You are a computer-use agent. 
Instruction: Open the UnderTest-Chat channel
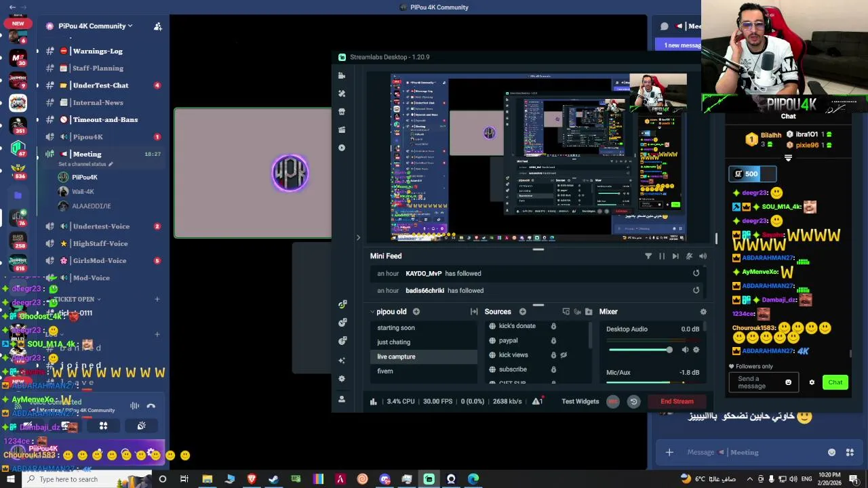click(100, 85)
